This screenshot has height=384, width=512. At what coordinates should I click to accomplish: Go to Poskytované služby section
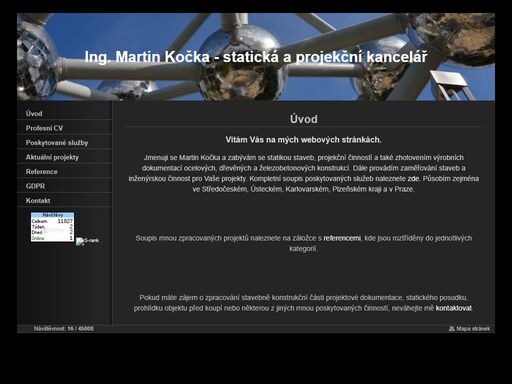point(64,143)
